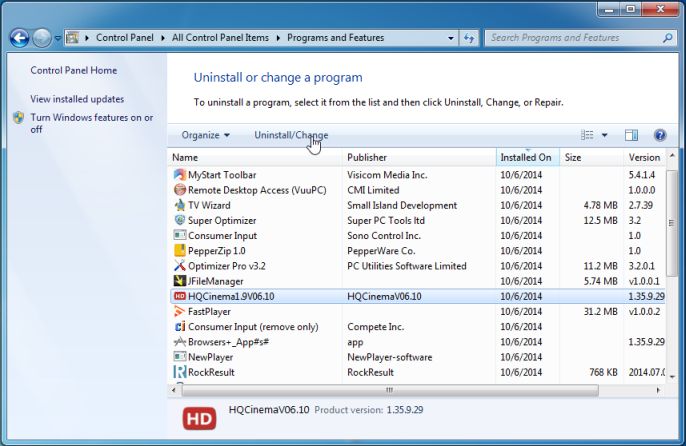Click the Refresh button beside address bar
Image resolution: width=686 pixels, height=446 pixels.
(469, 38)
